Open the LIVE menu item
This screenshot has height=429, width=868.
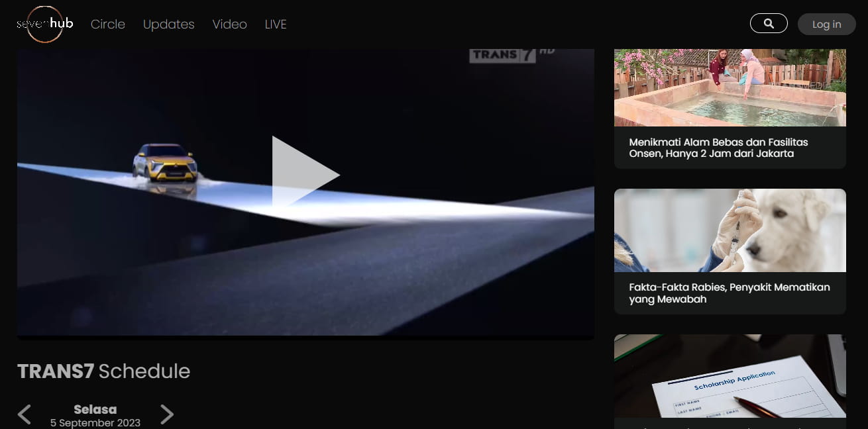click(x=276, y=24)
